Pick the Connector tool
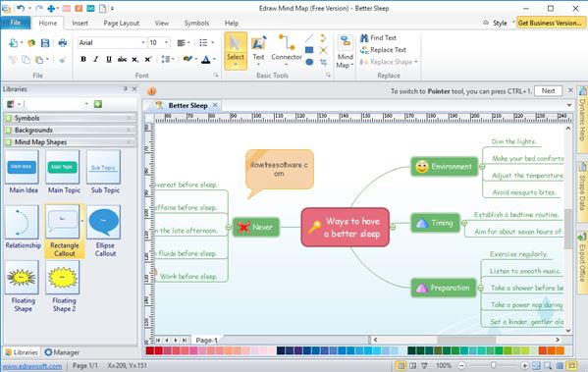The image size is (588, 372). (x=287, y=50)
